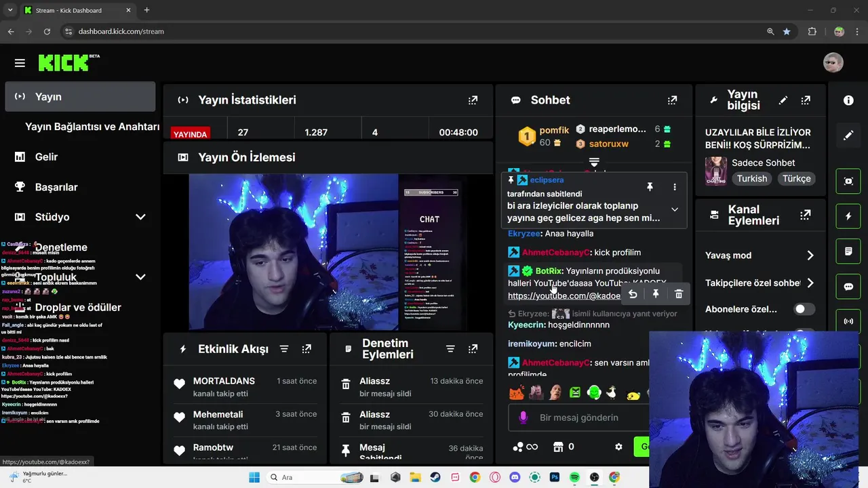Click pomfik in the chat leaderboard

[x=554, y=130]
